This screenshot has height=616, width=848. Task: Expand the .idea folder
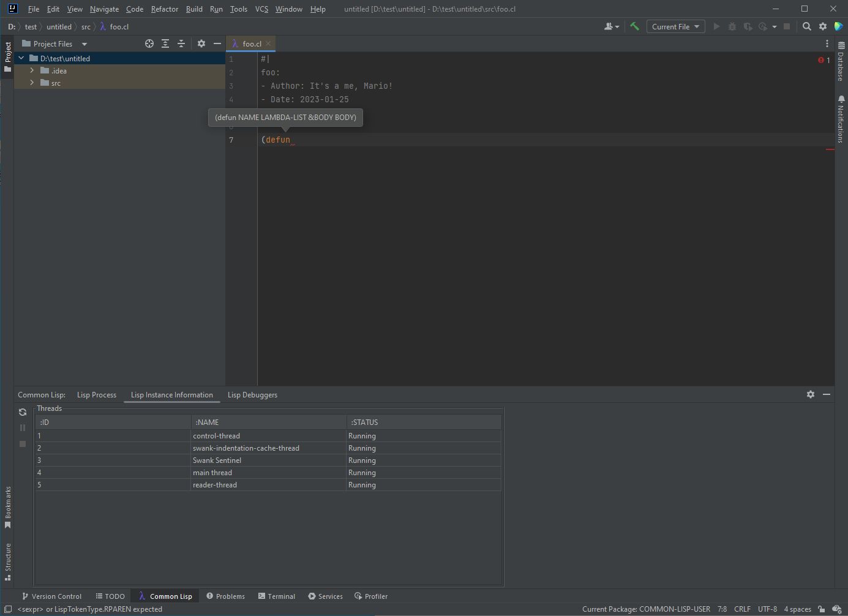(32, 70)
